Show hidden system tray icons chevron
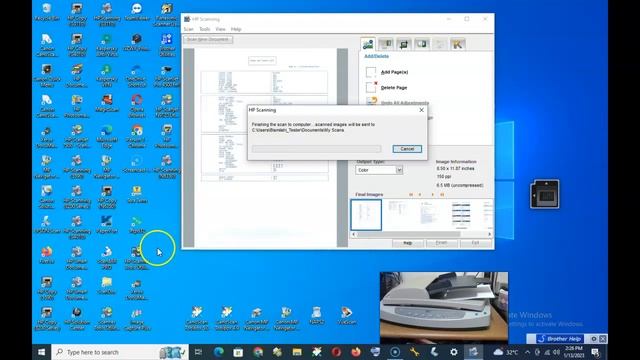Image resolution: width=640 pixels, height=360 pixels. [x=527, y=352]
